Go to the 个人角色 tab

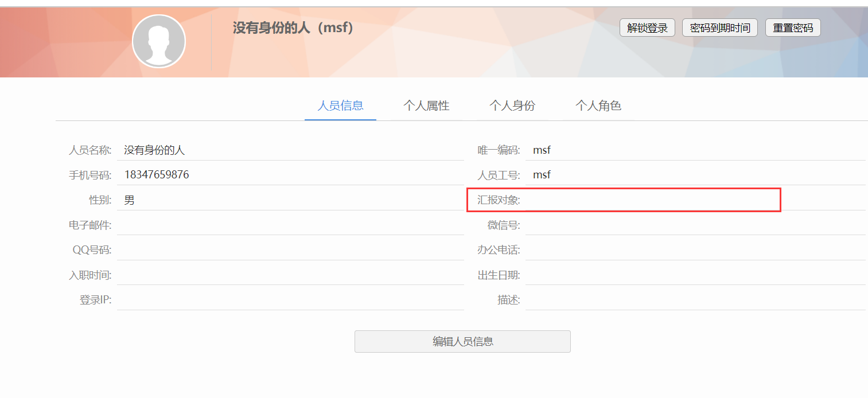pos(598,106)
